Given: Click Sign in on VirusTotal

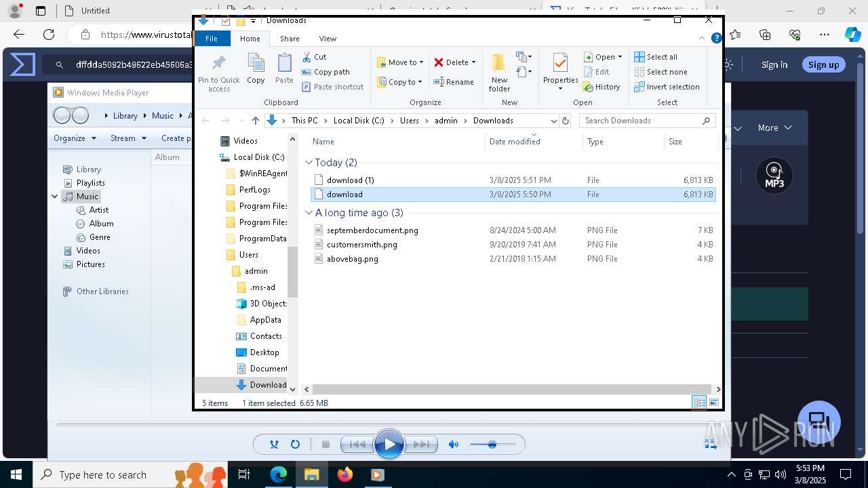Looking at the screenshot, I should pos(774,65).
